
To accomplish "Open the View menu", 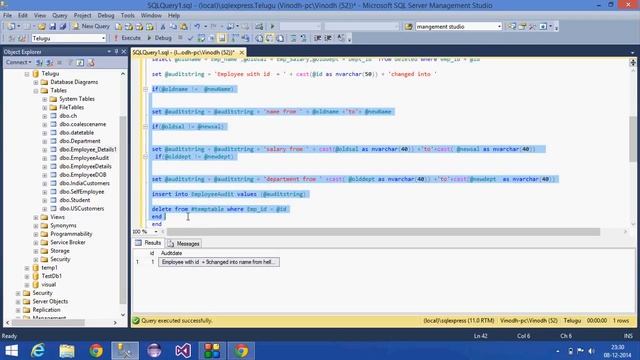I will 40,15.
